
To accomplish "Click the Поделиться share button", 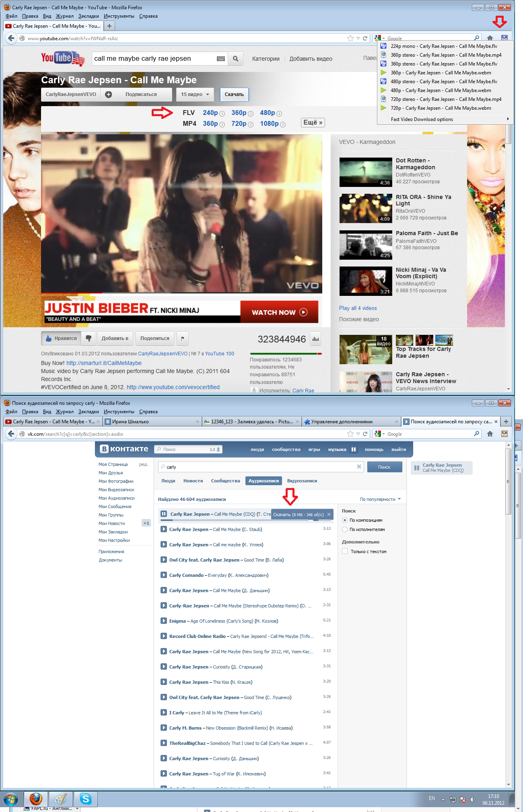I will point(155,338).
